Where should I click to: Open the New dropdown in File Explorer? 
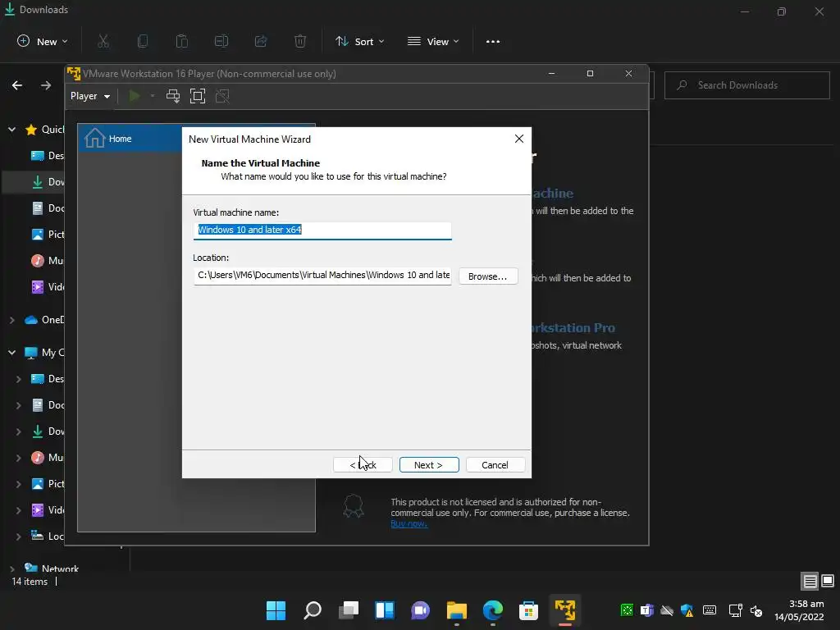43,41
